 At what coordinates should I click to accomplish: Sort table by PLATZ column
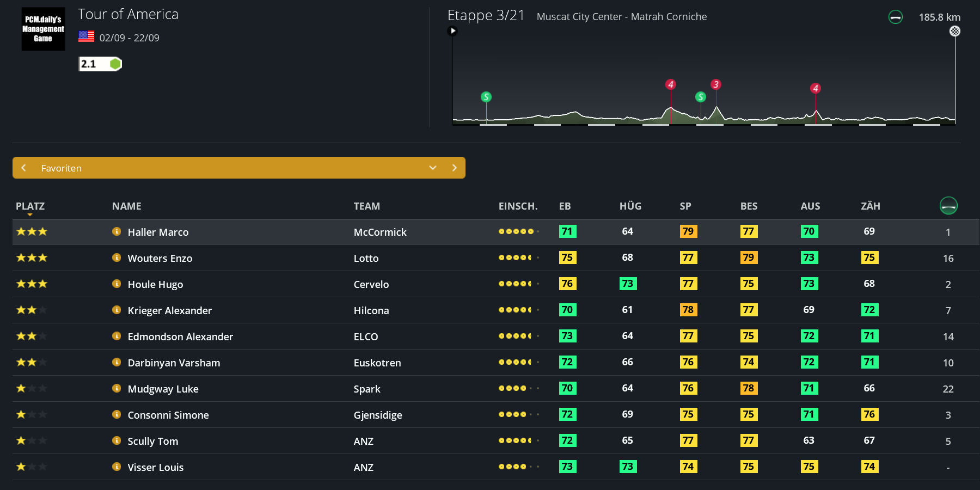pyautogui.click(x=30, y=206)
